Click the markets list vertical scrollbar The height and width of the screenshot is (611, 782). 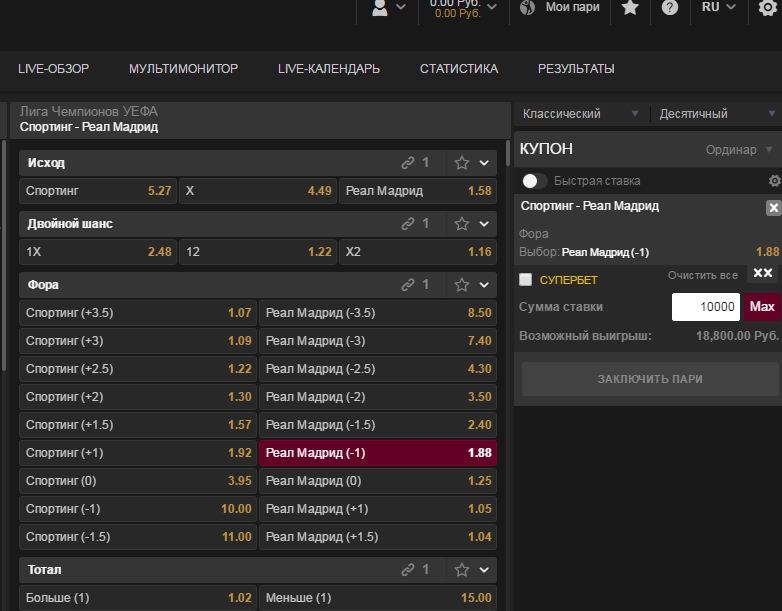coord(508,153)
